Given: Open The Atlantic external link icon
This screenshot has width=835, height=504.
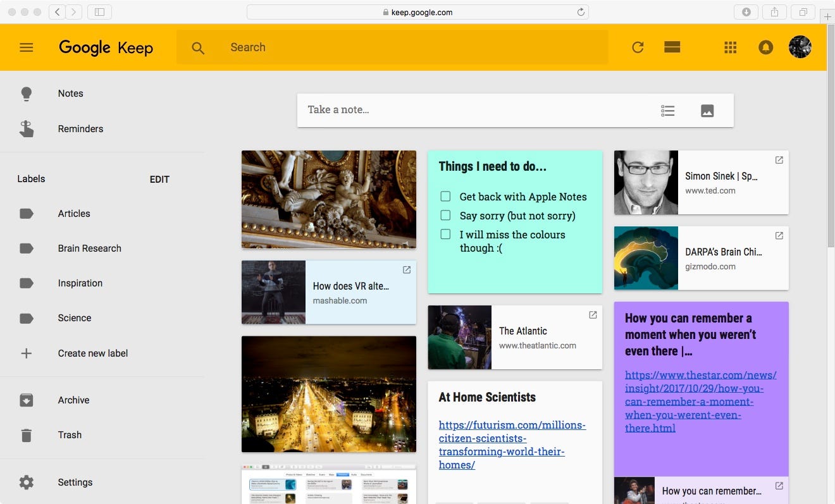Looking at the screenshot, I should (593, 315).
